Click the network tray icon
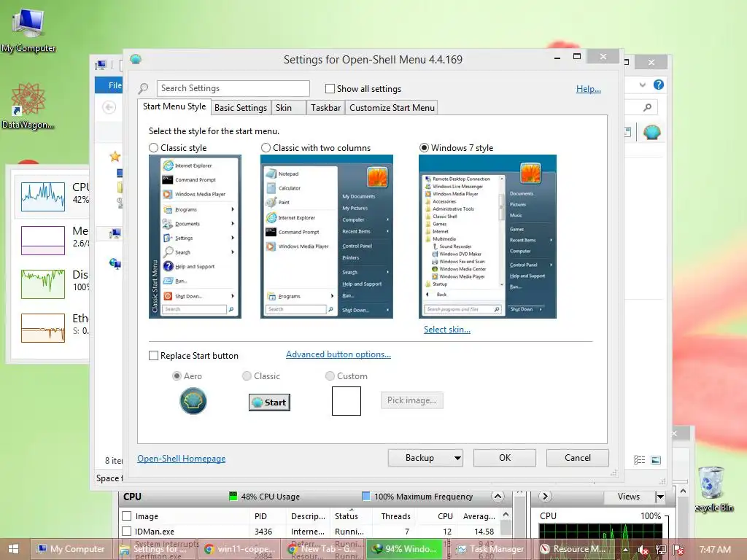The width and height of the screenshot is (747, 560). (661, 550)
